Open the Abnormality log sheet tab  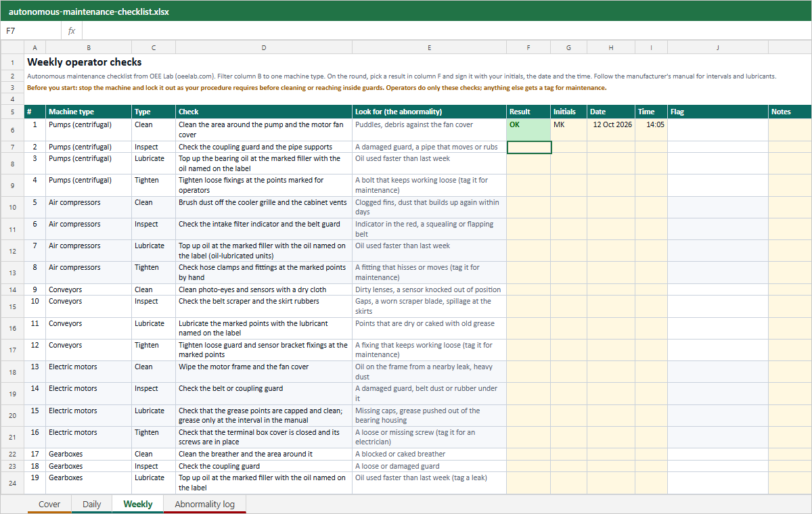coord(205,504)
